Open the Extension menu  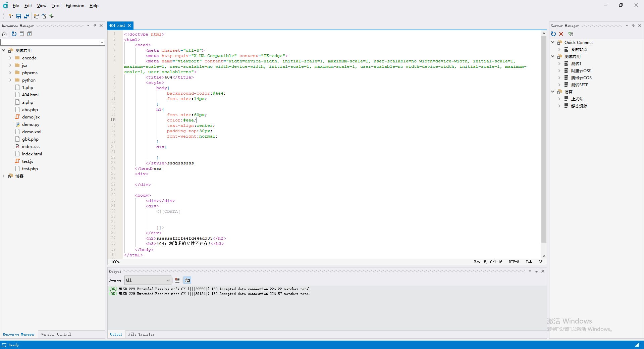point(75,6)
